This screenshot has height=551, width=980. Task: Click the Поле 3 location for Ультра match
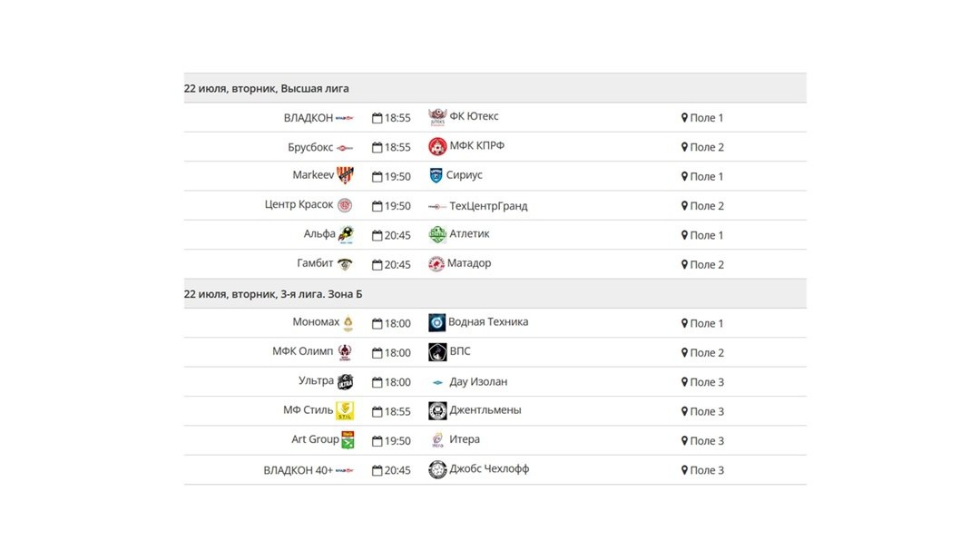[x=707, y=382]
